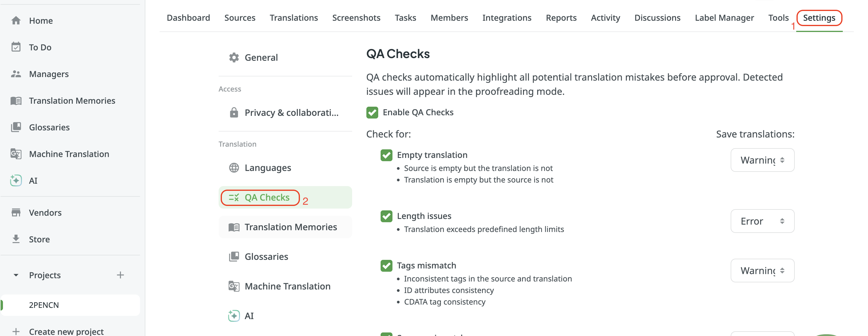Toggle the Tags mismatch checkbox

point(386,266)
